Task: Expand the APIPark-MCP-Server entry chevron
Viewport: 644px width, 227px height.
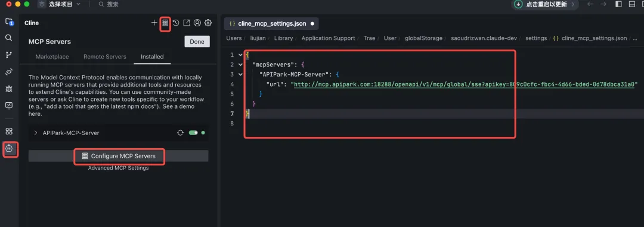Action: (36, 133)
